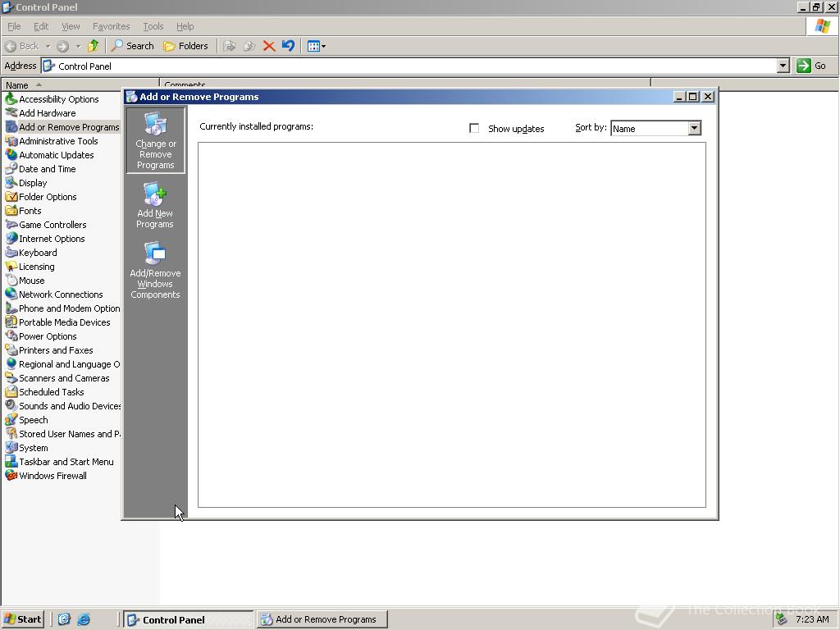Click the Search toolbar button
The image size is (840, 630).
coord(132,46)
